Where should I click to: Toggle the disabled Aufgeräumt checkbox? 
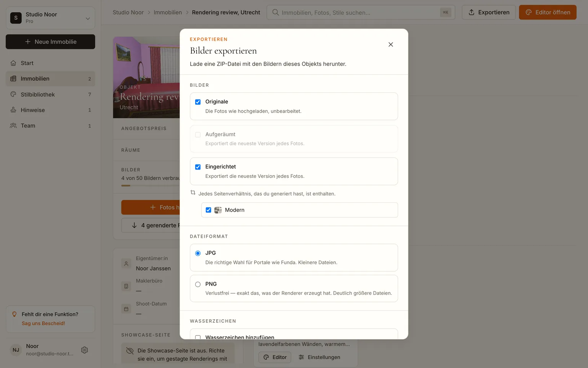click(x=198, y=135)
